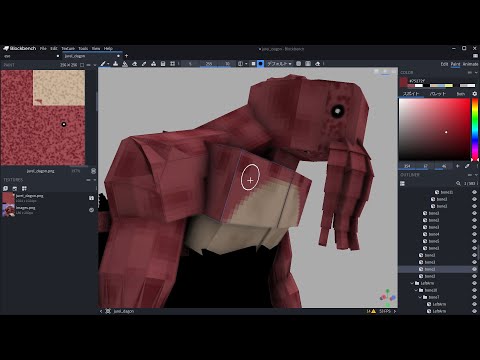The width and height of the screenshot is (480, 360).
Task: Collapse the bone7 folder chevron
Action: 420,297
